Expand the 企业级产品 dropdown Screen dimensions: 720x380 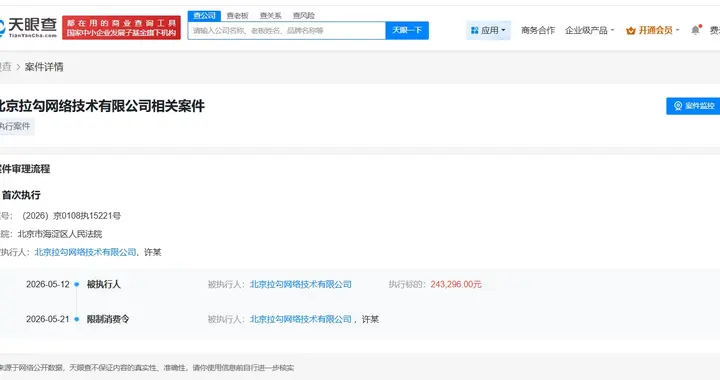pos(589,30)
